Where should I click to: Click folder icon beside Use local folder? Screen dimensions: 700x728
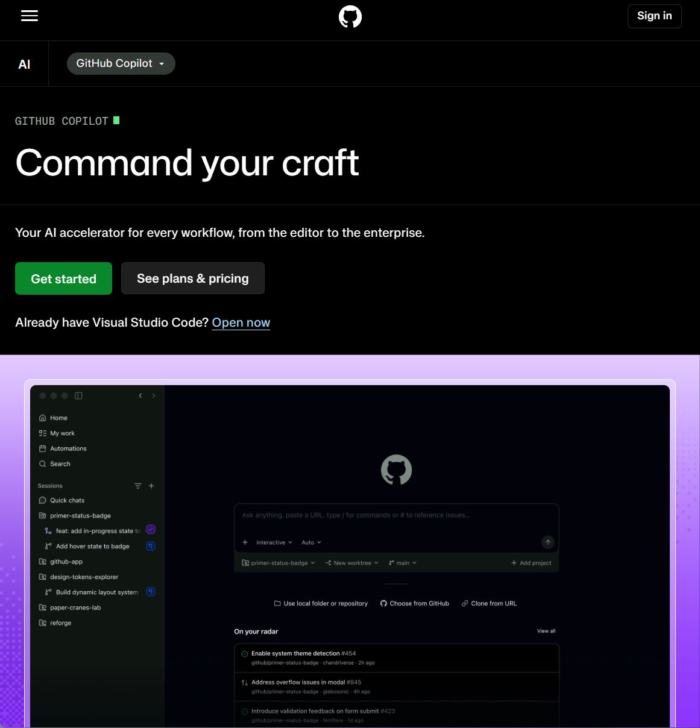pos(277,603)
